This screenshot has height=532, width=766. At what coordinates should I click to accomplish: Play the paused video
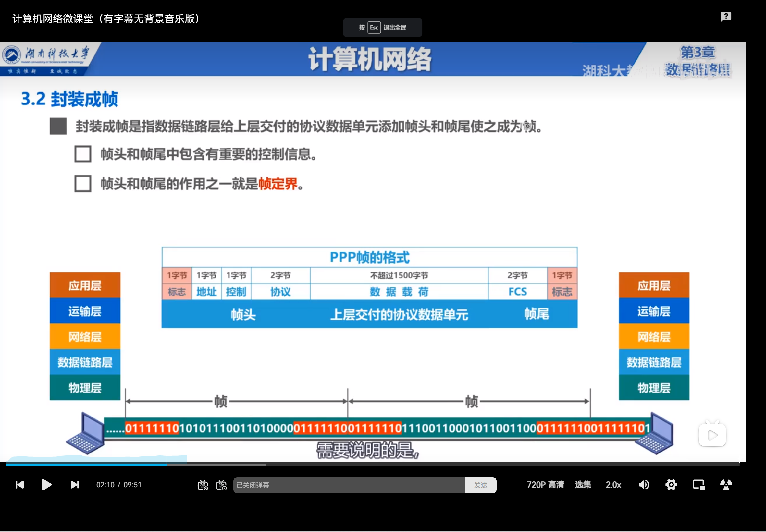46,485
